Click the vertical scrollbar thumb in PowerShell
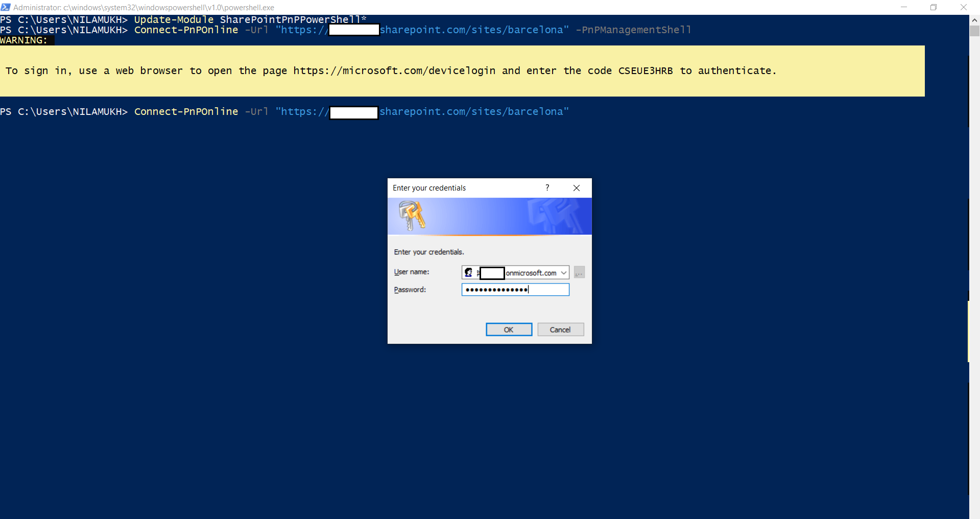Image resolution: width=980 pixels, height=519 pixels. pyautogui.click(x=974, y=31)
